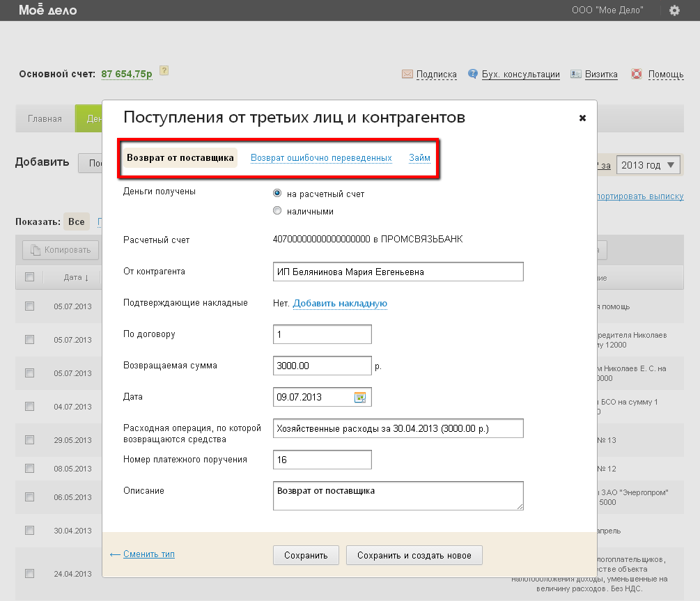This screenshot has width=700, height=601.
Task: Tick checkbox for the 08.05.2013 row
Action: tap(29, 469)
